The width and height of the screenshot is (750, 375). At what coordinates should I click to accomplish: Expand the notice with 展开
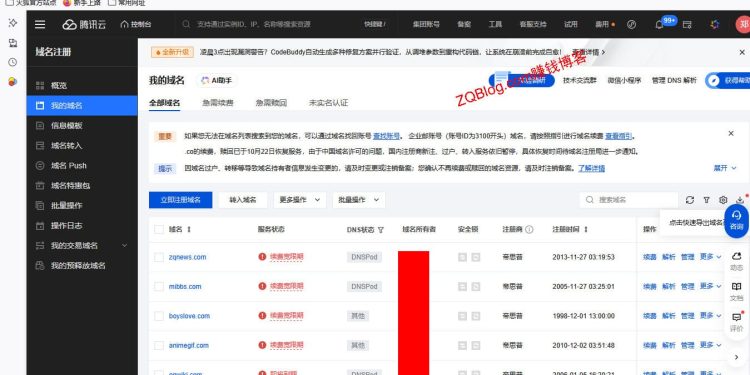coord(725,168)
